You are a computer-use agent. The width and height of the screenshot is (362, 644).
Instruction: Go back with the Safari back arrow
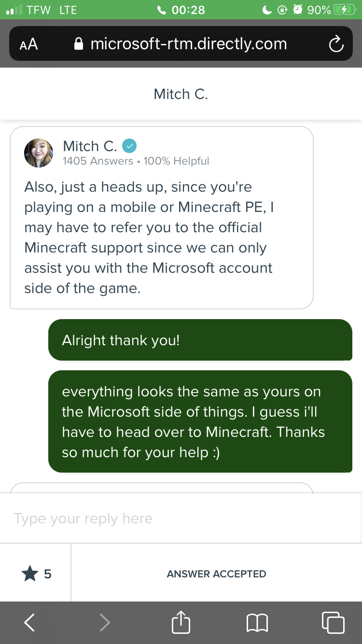[29, 622]
